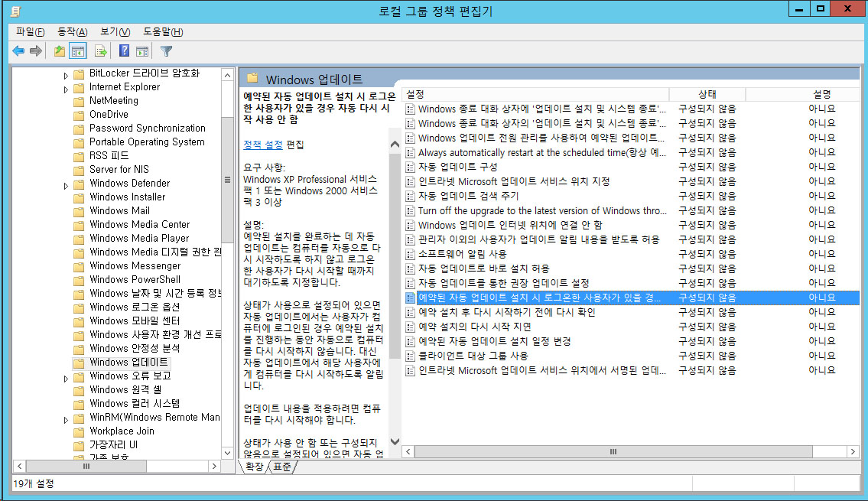
Task: Click the app icon in title bar
Action: [x=15, y=11]
